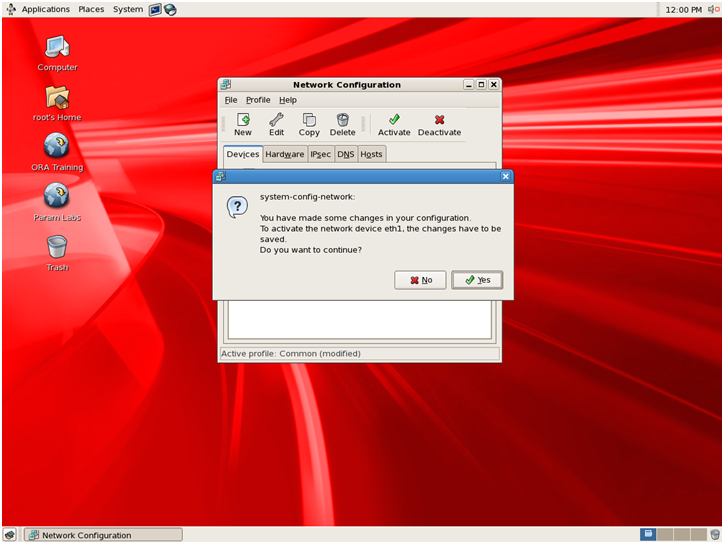The height and width of the screenshot is (544, 724).
Task: Confirm with the Yes button
Action: 477,280
